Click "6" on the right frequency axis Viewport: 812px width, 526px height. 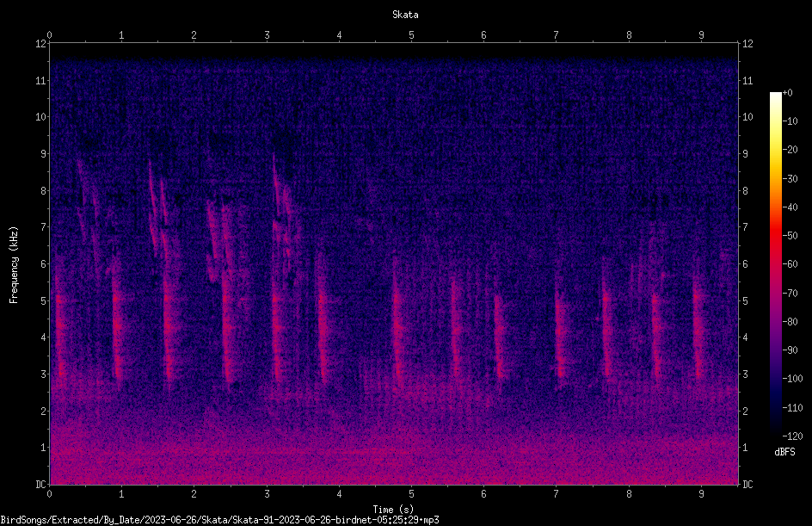[745, 263]
